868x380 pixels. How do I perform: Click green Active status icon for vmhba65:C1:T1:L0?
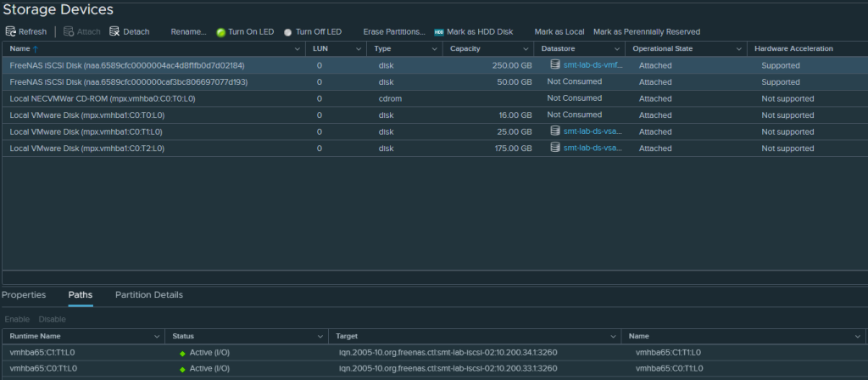pyautogui.click(x=182, y=353)
